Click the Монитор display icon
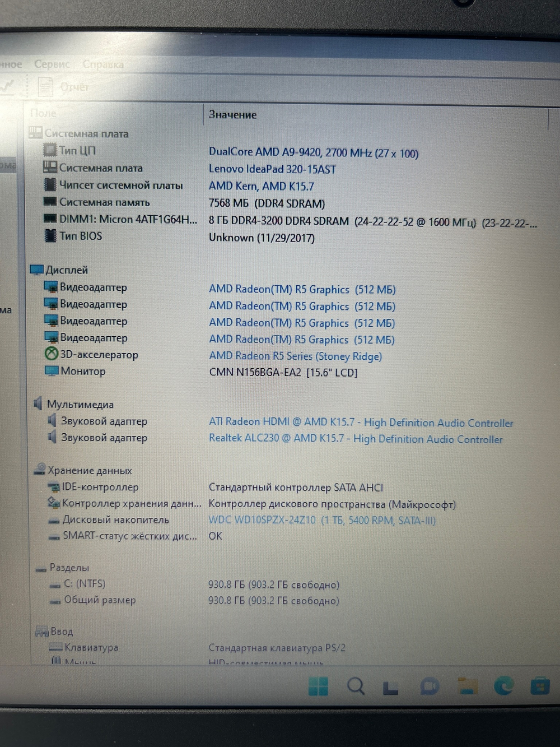Viewport: 560px width, 747px height. (x=52, y=371)
